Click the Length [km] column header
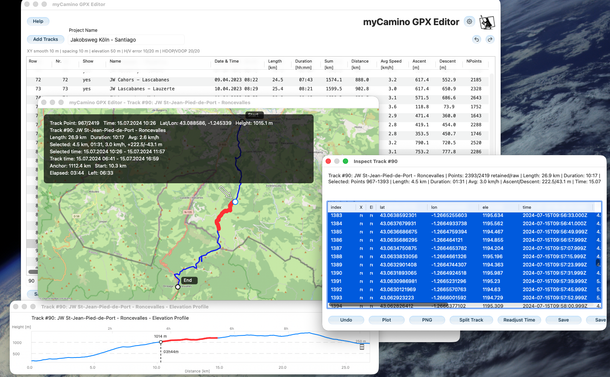This screenshot has height=377, width=610. [x=275, y=64]
